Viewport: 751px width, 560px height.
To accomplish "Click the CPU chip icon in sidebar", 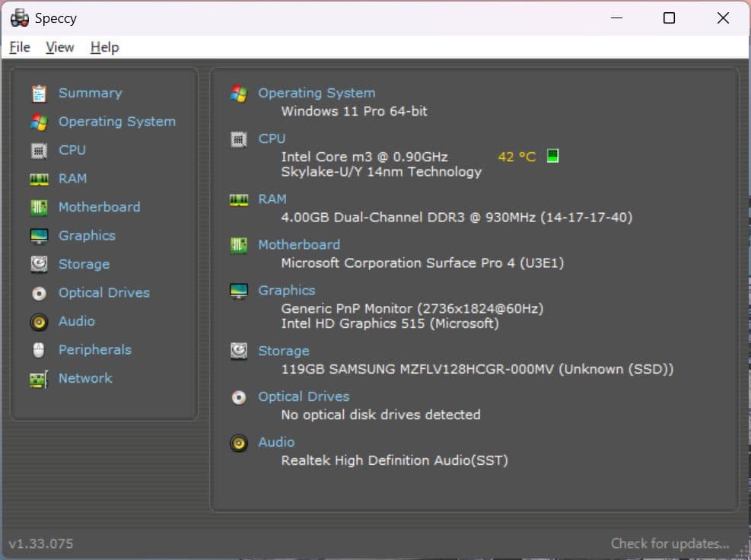I will 39,151.
